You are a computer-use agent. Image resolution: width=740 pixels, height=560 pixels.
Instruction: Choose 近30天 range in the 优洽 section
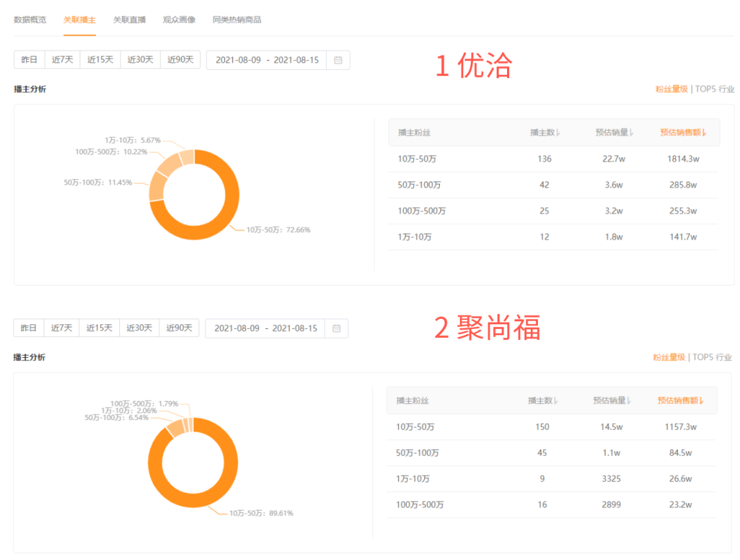tap(140, 60)
